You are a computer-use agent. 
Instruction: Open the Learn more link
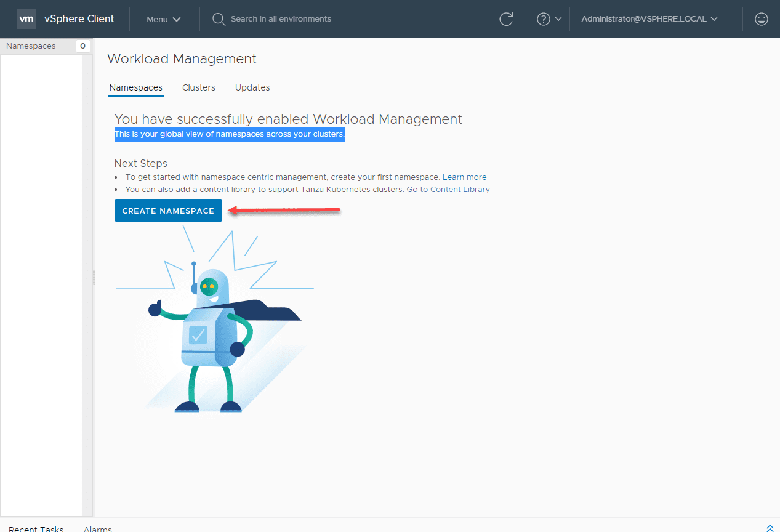(x=464, y=177)
